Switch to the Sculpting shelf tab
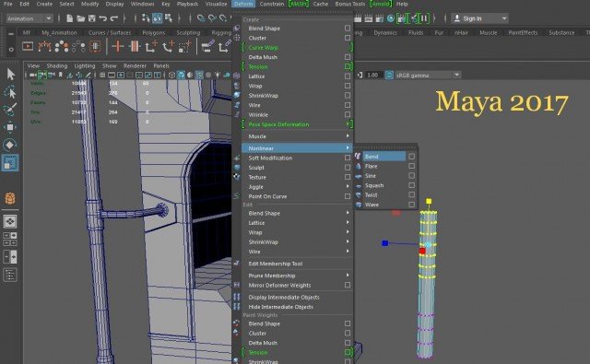The image size is (590, 364). (x=188, y=33)
